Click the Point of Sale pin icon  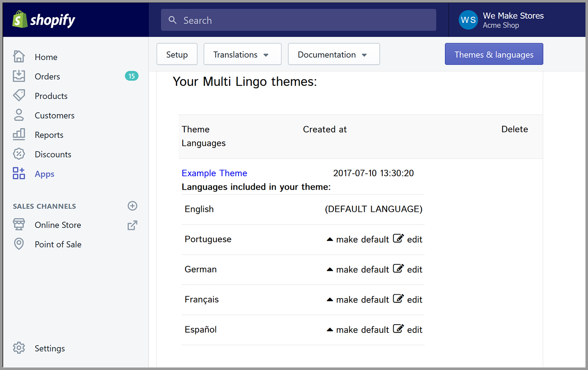coord(19,244)
